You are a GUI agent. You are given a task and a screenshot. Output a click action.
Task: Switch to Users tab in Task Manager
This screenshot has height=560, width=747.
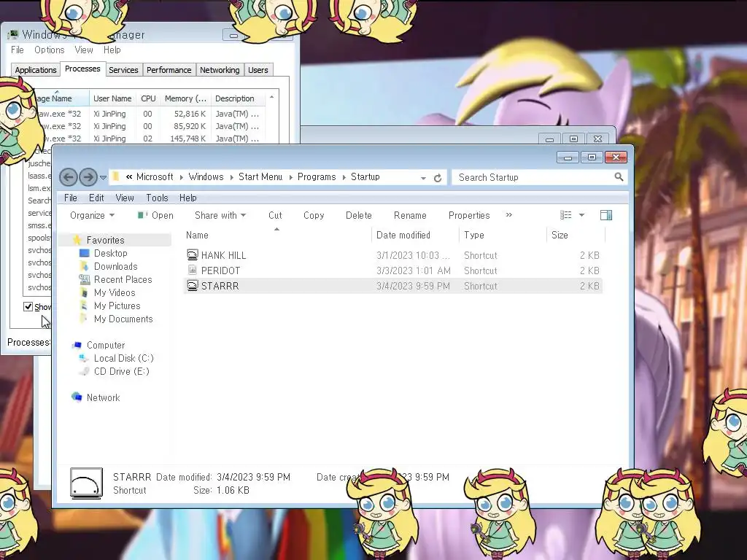258,70
